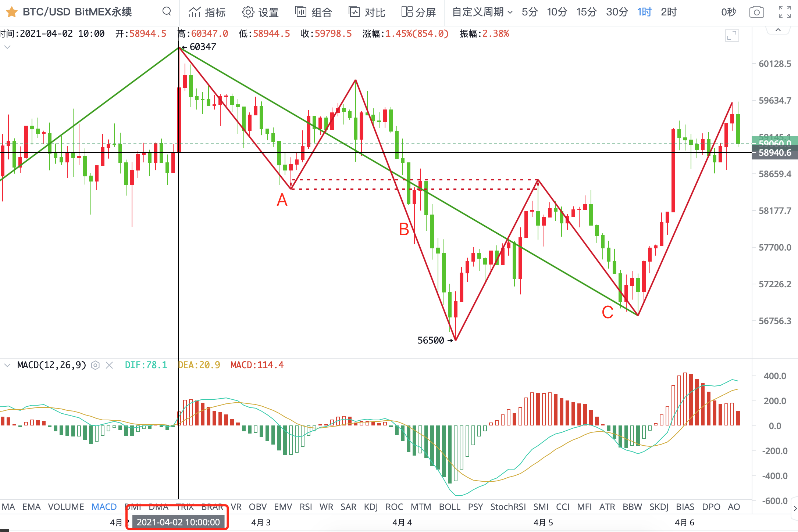Click the camera screenshot icon
This screenshot has height=532, width=798.
point(756,12)
